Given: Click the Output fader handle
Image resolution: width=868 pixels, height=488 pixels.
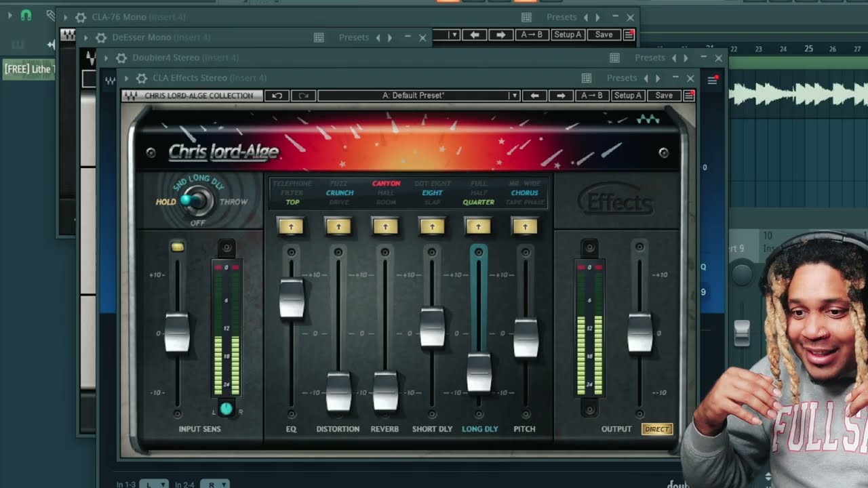Looking at the screenshot, I should (x=639, y=333).
